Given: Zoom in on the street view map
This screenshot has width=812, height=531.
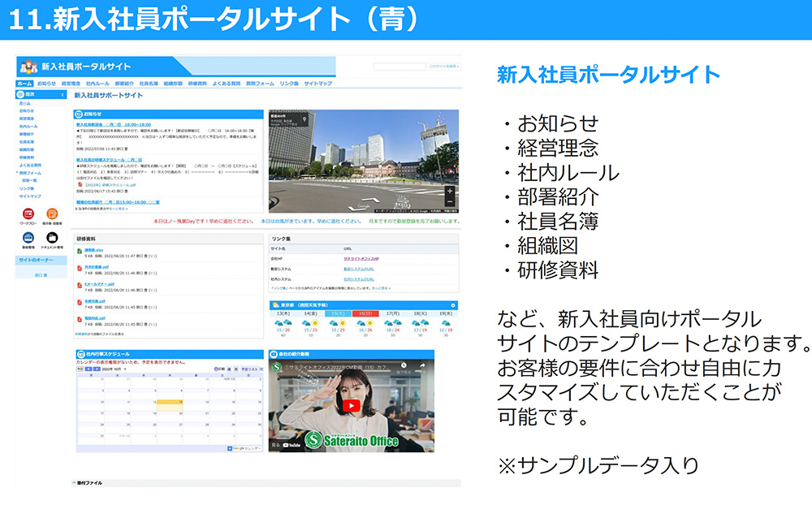Looking at the screenshot, I should coord(450,191).
